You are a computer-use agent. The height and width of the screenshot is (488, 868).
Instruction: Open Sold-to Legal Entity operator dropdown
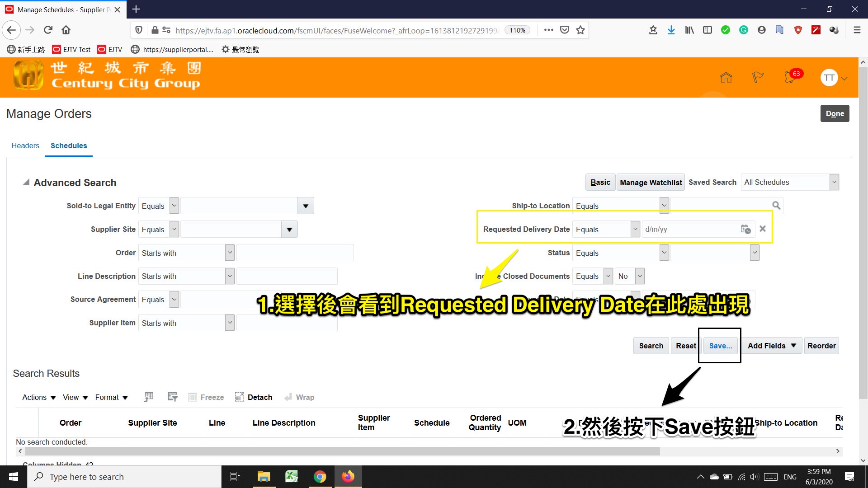click(x=174, y=206)
